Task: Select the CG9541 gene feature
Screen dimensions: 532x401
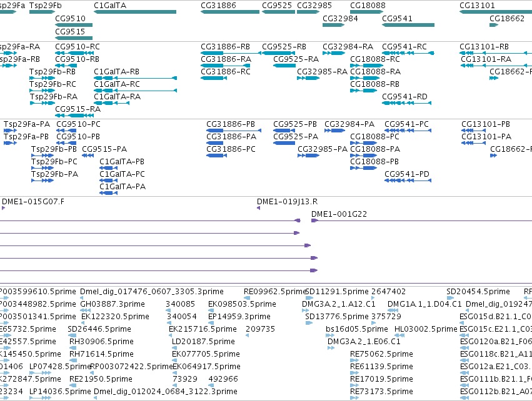Action: pos(408,25)
